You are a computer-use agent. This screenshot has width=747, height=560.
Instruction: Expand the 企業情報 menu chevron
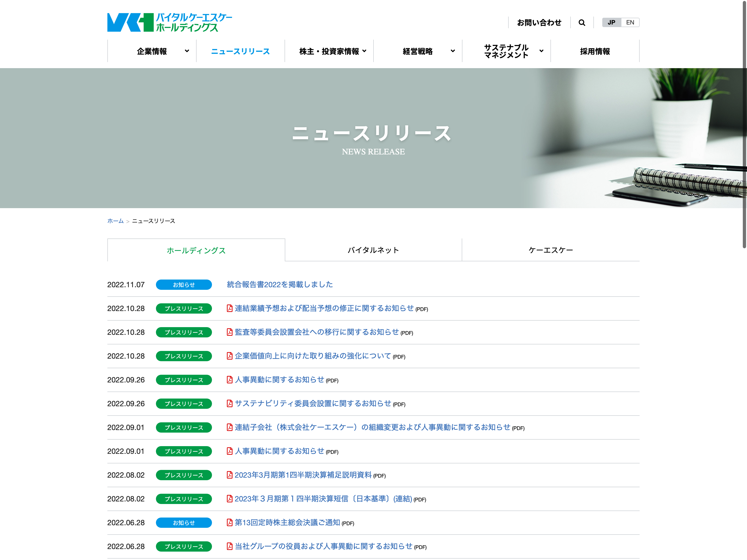click(x=187, y=51)
